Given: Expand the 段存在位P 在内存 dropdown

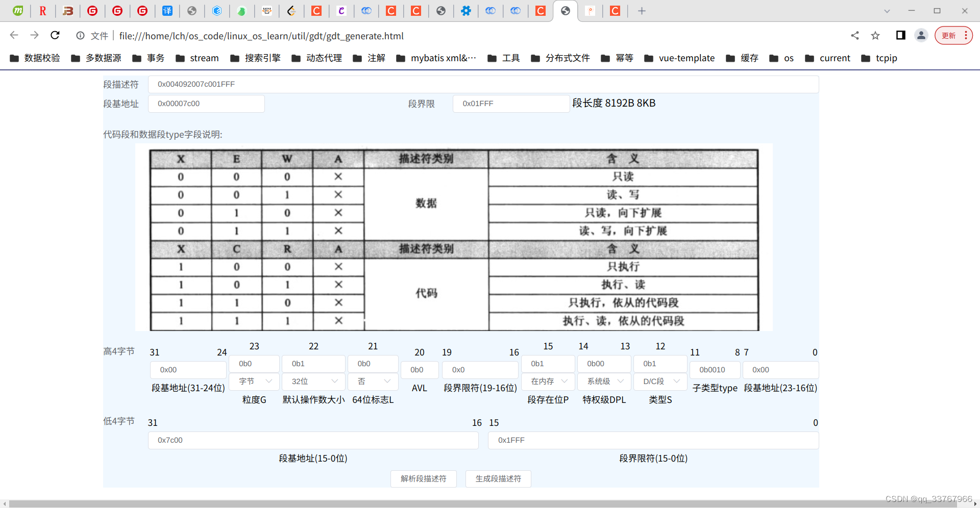Looking at the screenshot, I should coord(548,382).
